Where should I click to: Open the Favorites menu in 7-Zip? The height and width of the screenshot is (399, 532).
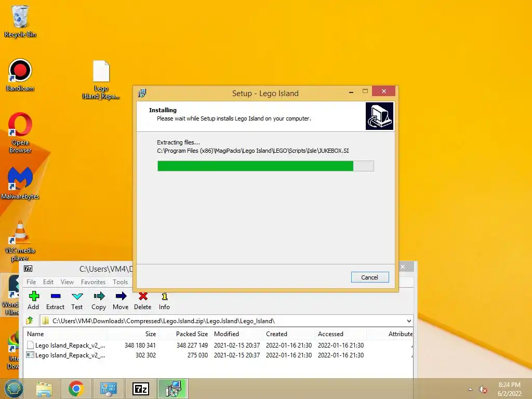tap(93, 282)
